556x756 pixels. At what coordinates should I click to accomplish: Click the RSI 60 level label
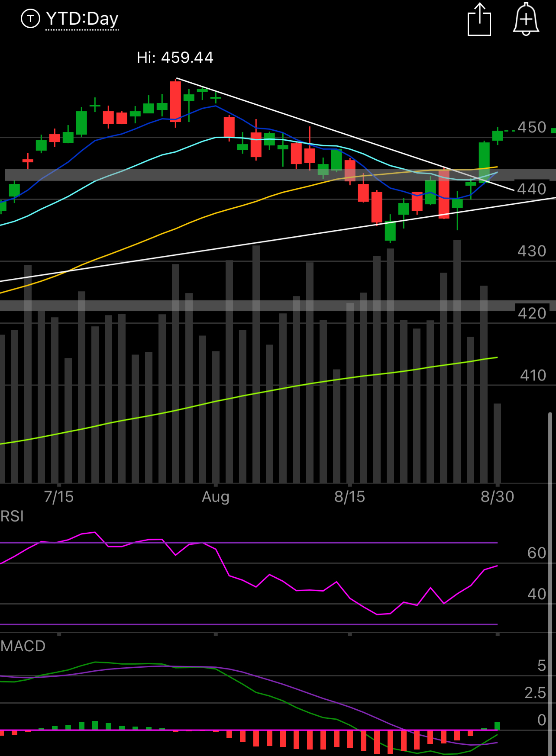click(537, 553)
